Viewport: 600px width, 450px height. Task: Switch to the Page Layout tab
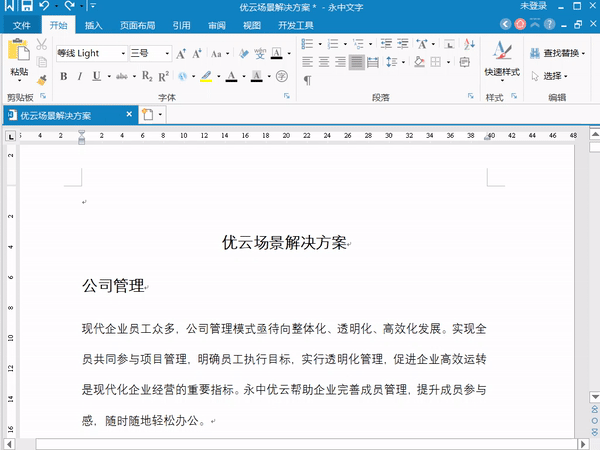(137, 25)
